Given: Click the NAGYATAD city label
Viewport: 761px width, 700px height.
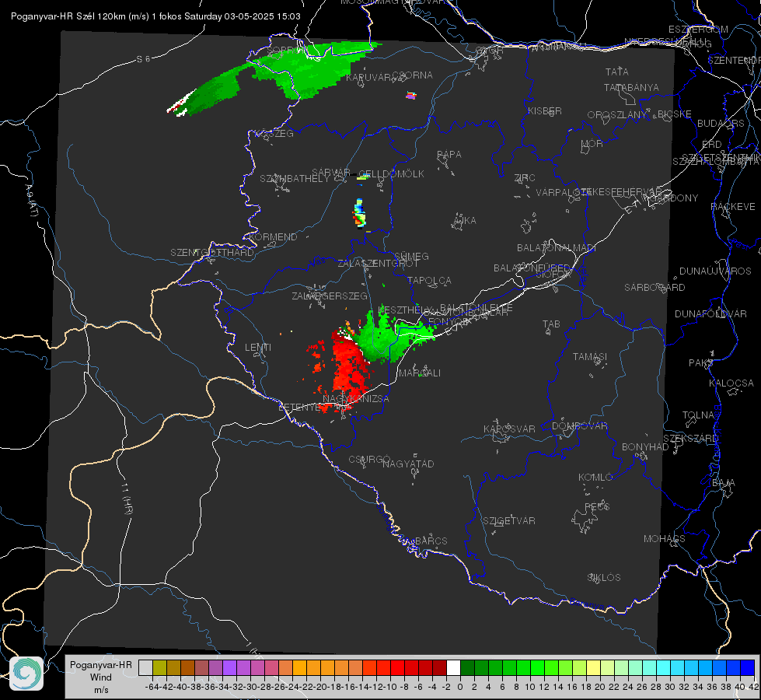Looking at the screenshot, I should (x=408, y=464).
